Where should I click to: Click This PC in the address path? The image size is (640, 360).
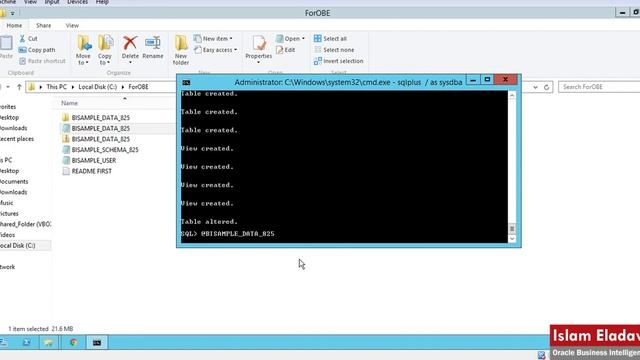point(56,87)
